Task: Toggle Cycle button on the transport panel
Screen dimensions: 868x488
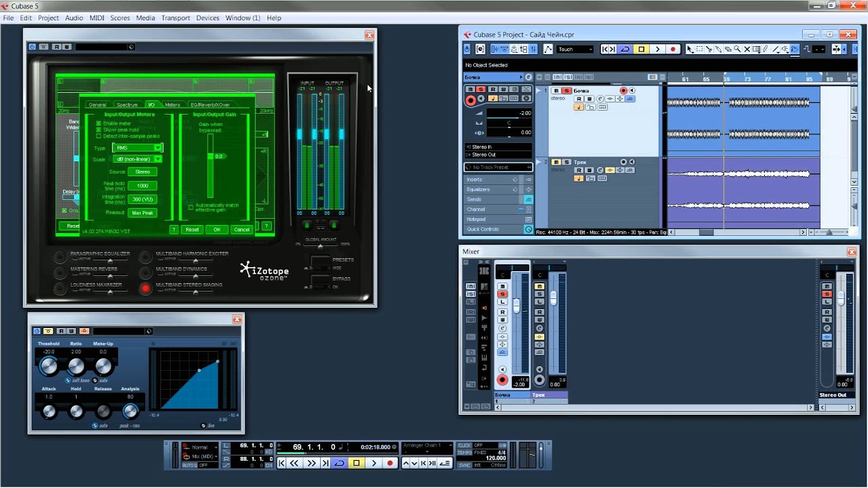Action: pos(339,463)
